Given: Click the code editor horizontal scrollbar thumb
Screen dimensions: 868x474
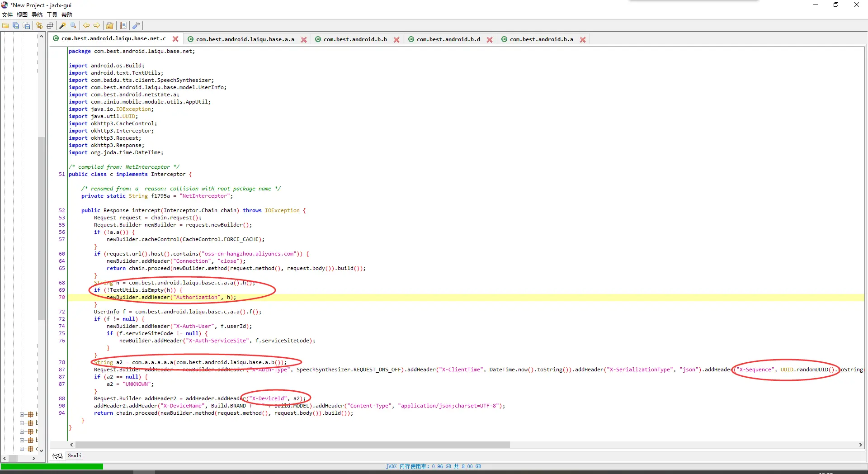Looking at the screenshot, I should [292, 445].
